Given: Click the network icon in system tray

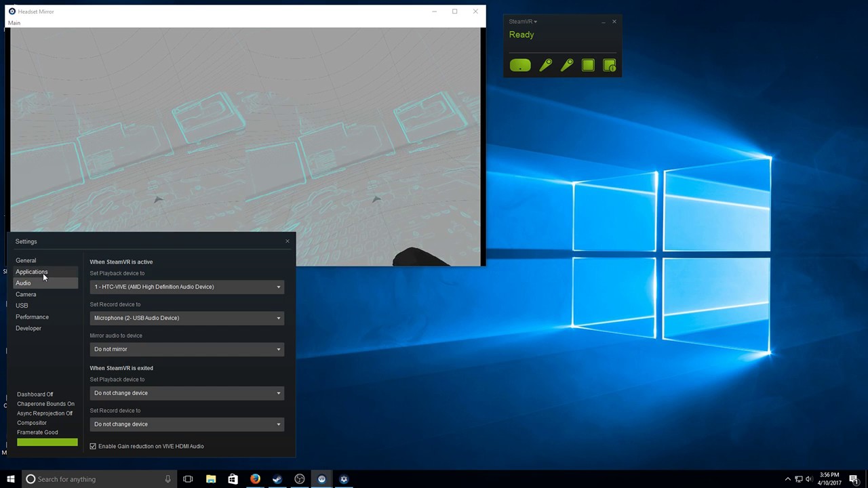Looking at the screenshot, I should [799, 479].
